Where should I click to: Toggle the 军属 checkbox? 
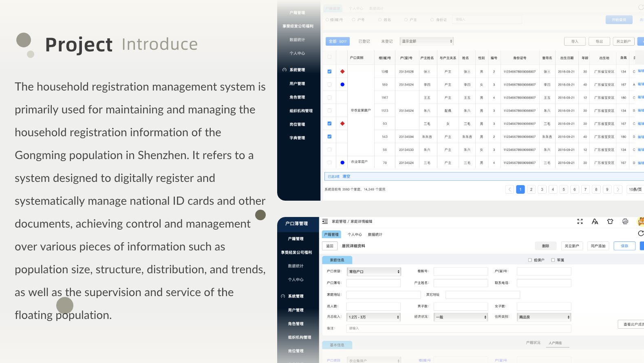click(553, 260)
